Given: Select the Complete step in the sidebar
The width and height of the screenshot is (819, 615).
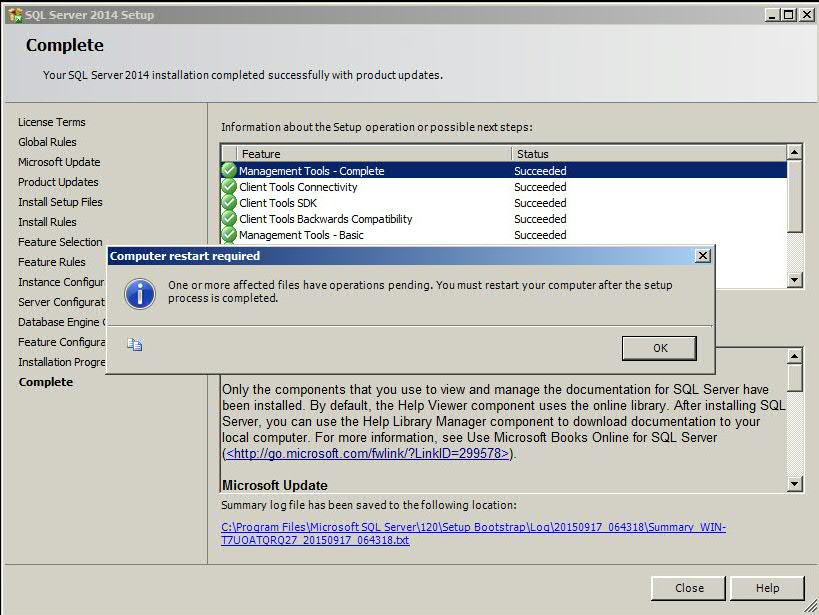Looking at the screenshot, I should click(x=45, y=381).
